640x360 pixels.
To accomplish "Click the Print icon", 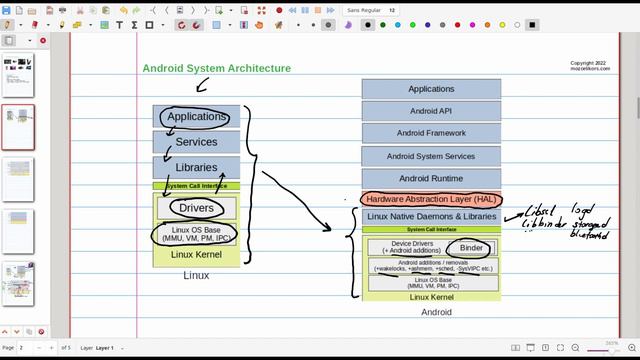I will (x=62, y=10).
